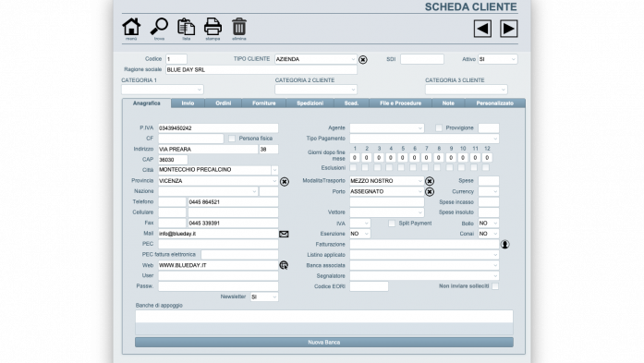Expand the CATEGORIA 1 dropdown

coord(163,89)
